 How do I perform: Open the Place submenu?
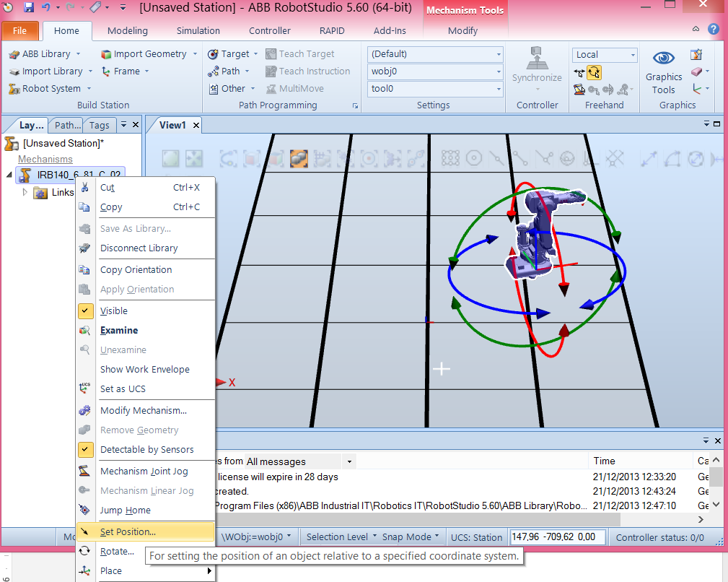click(145, 571)
